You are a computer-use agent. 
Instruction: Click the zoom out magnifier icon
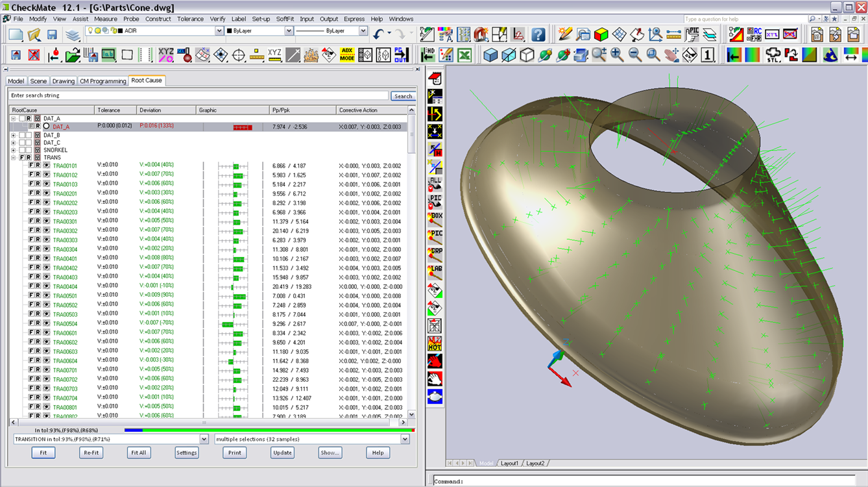point(635,55)
